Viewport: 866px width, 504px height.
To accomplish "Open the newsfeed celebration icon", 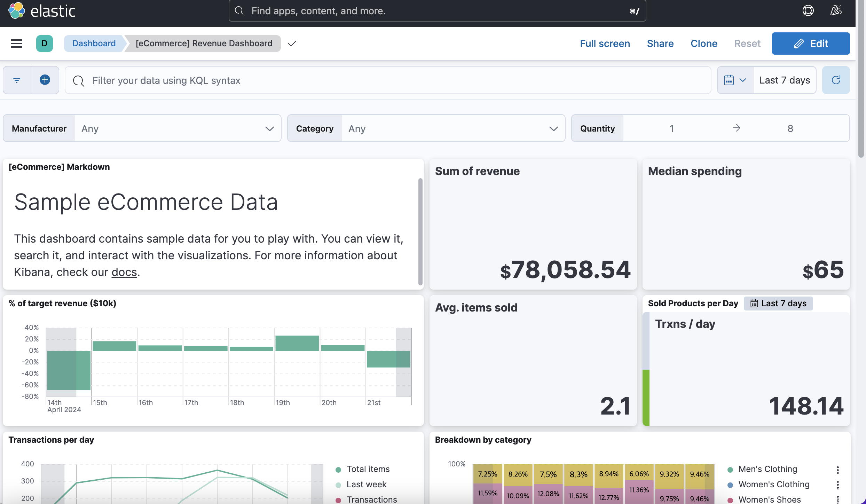I will (836, 11).
